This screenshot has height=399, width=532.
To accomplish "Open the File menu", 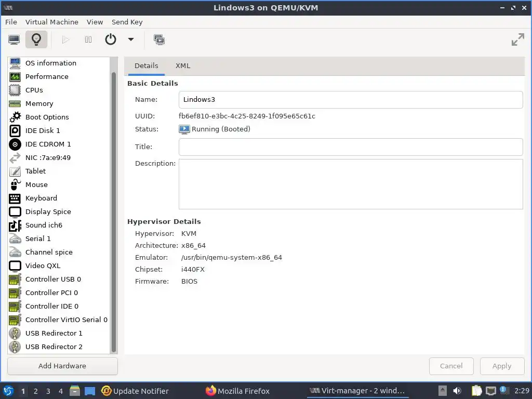I will 11,22.
